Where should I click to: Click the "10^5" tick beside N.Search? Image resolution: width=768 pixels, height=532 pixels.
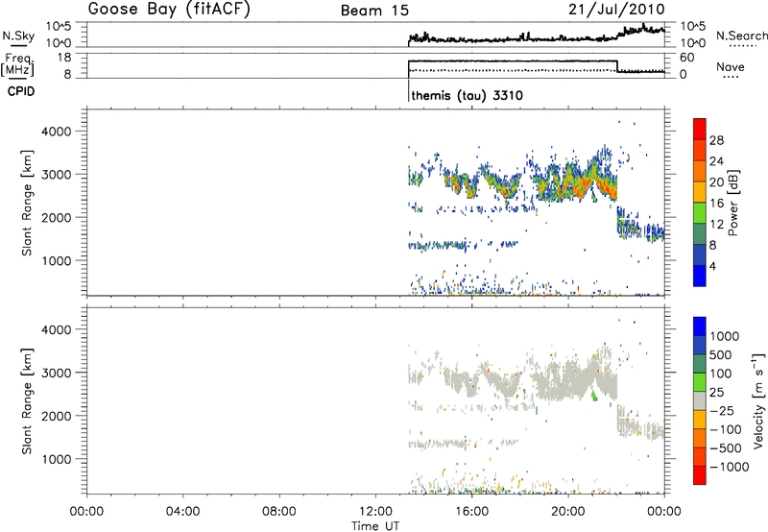click(x=693, y=27)
